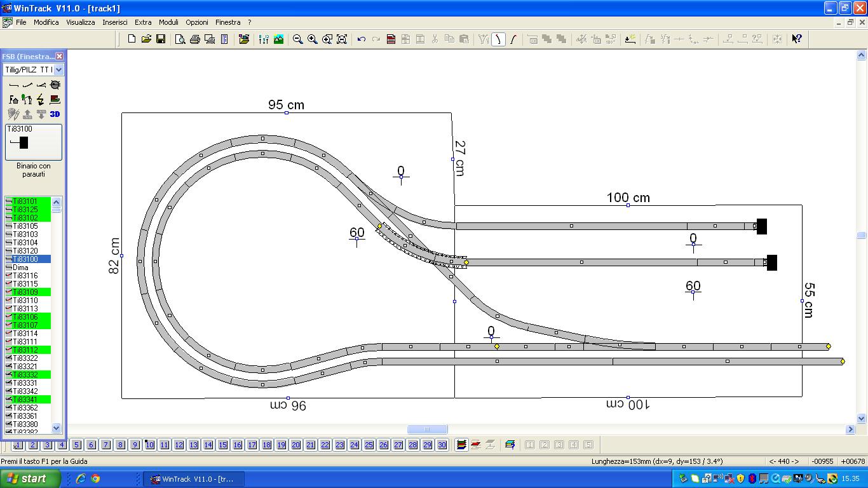
Task: Select turntable category icon in FSB panel
Action: 55,85
